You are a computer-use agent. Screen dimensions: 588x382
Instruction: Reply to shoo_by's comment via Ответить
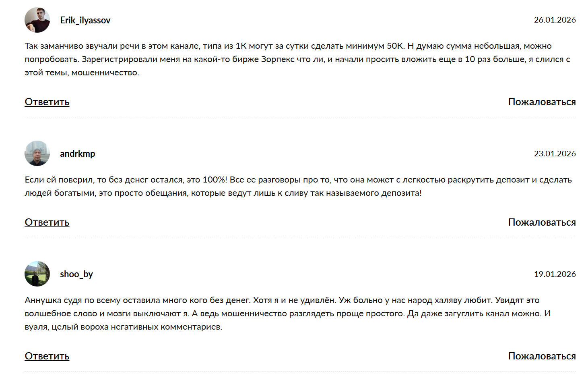(47, 356)
